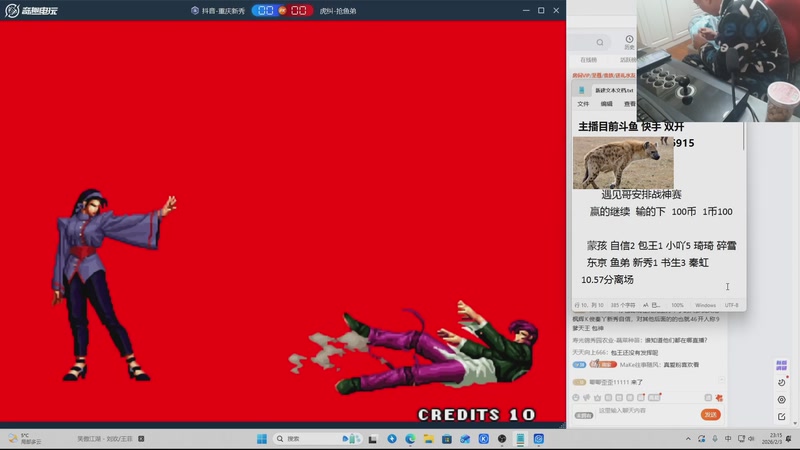Image resolution: width=800 pixels, height=450 pixels.
Task: Click the UTF-8 encoding status entry
Action: tap(732, 305)
